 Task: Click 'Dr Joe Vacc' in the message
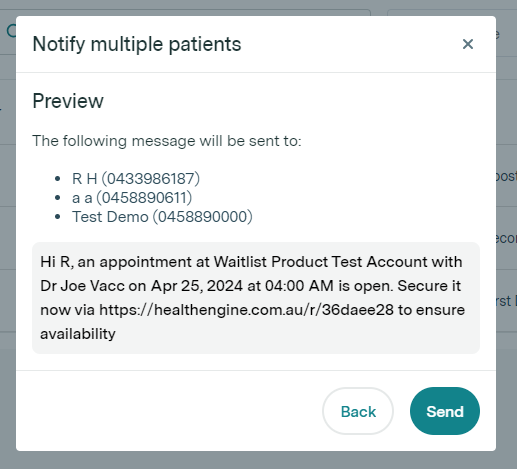(x=82, y=286)
